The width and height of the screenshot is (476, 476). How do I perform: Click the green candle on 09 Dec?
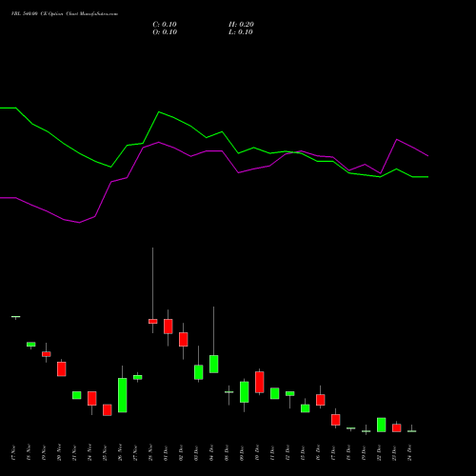click(x=245, y=392)
